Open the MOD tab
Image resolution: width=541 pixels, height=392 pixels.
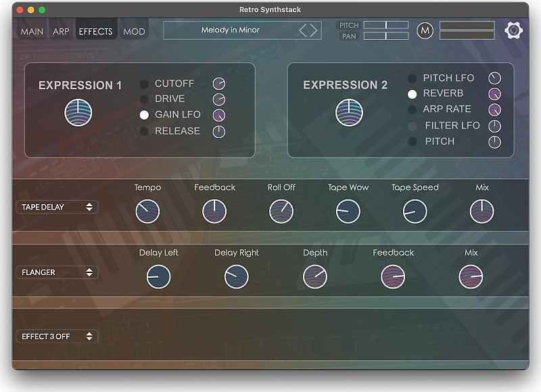pyautogui.click(x=134, y=30)
